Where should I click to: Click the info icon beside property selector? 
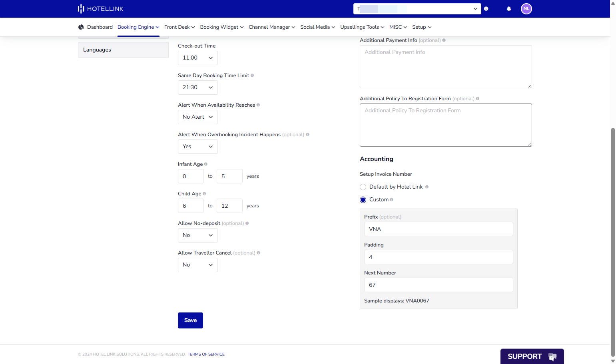coord(486,9)
